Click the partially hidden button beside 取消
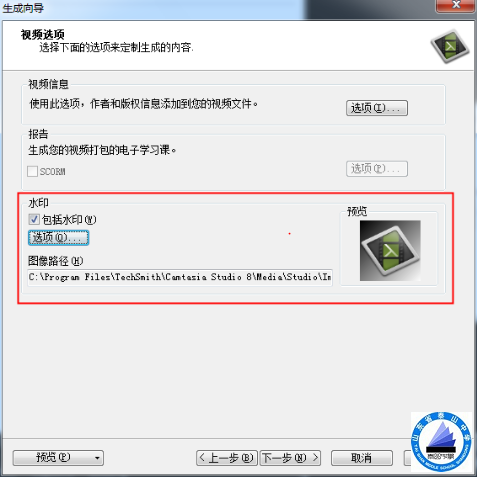Viewport: 477px width, 477px height. coord(408,458)
